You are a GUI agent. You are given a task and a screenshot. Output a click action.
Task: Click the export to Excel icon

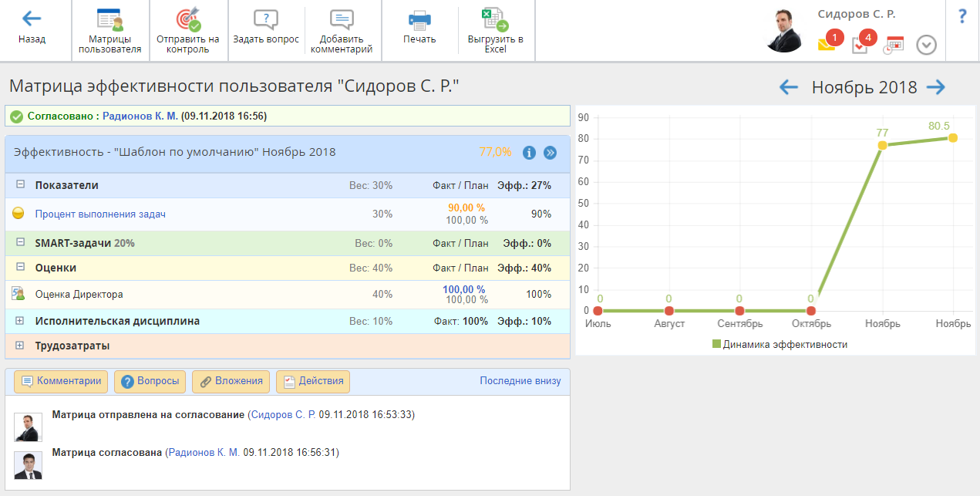[495, 20]
